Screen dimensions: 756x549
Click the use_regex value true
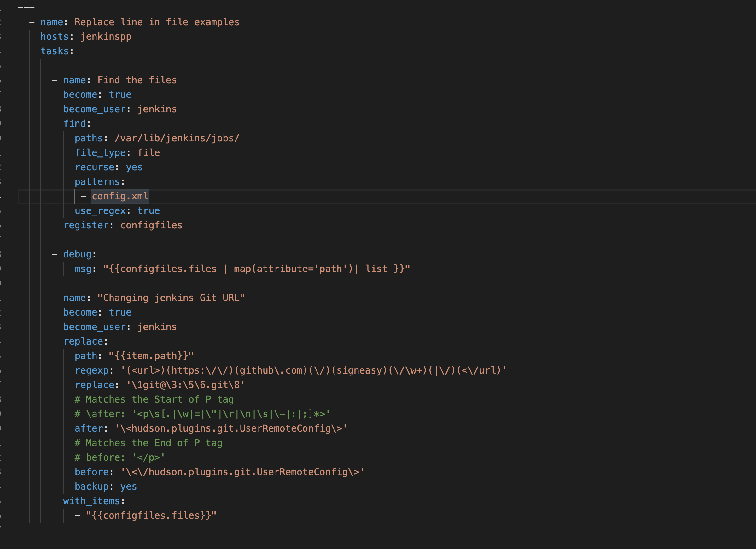point(148,210)
